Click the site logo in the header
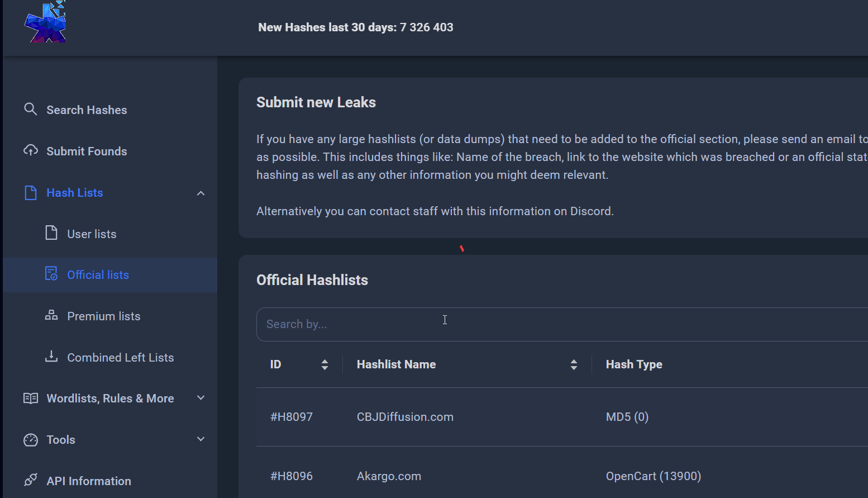Viewport: 868px width, 498px height. (x=46, y=23)
